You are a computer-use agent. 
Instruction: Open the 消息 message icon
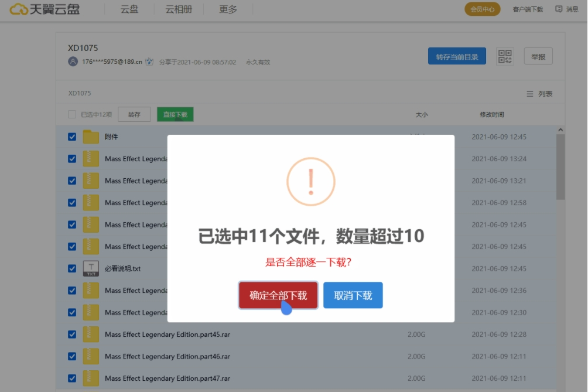[559, 9]
